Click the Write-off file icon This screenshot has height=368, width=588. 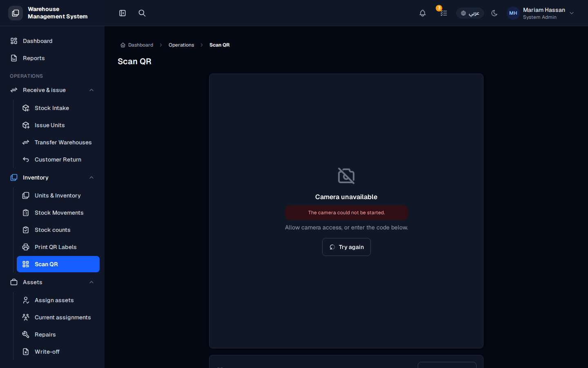26,352
